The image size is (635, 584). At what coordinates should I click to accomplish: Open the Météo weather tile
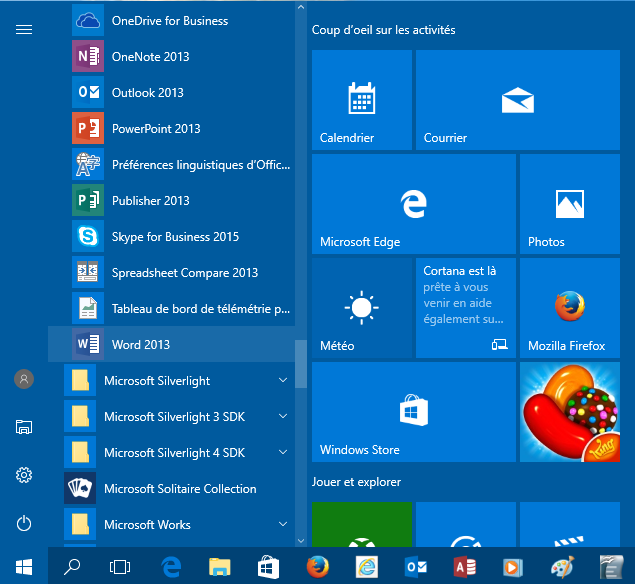tap(362, 308)
